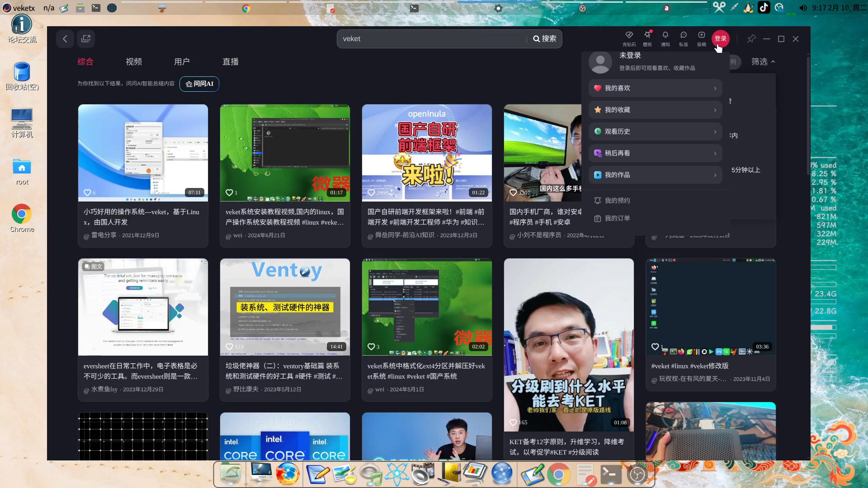Click the 问问AI button

coord(199,84)
